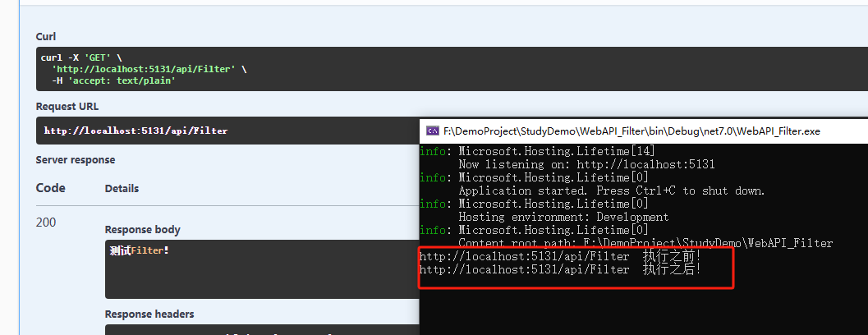Image resolution: width=868 pixels, height=335 pixels.
Task: Click the 'Server response' heading
Action: pyautogui.click(x=76, y=159)
